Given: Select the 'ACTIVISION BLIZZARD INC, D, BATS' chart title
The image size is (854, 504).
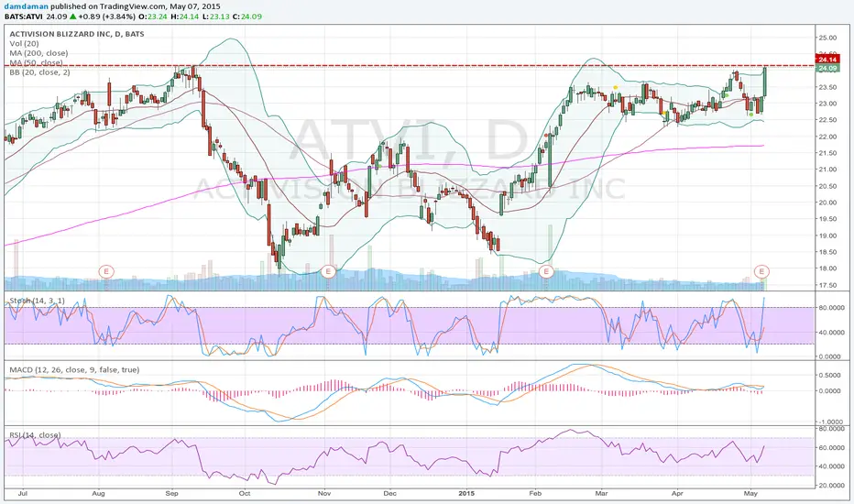Looking at the screenshot, I should click(77, 34).
